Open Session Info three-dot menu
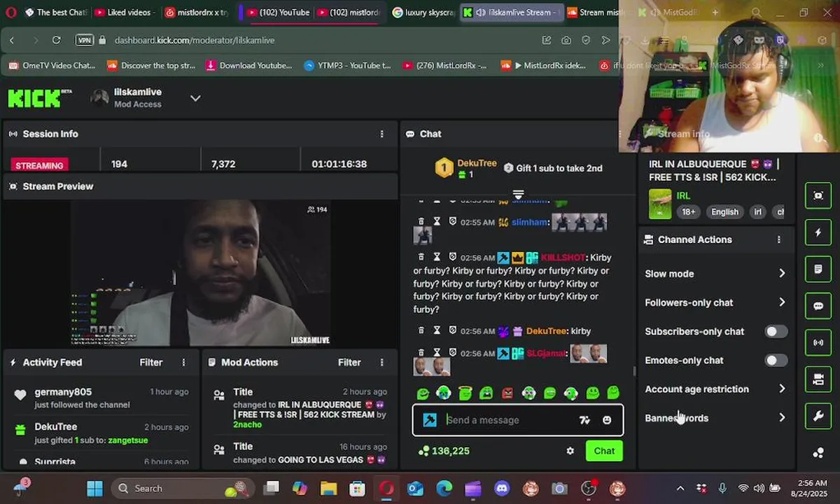The image size is (840, 504). [382, 134]
